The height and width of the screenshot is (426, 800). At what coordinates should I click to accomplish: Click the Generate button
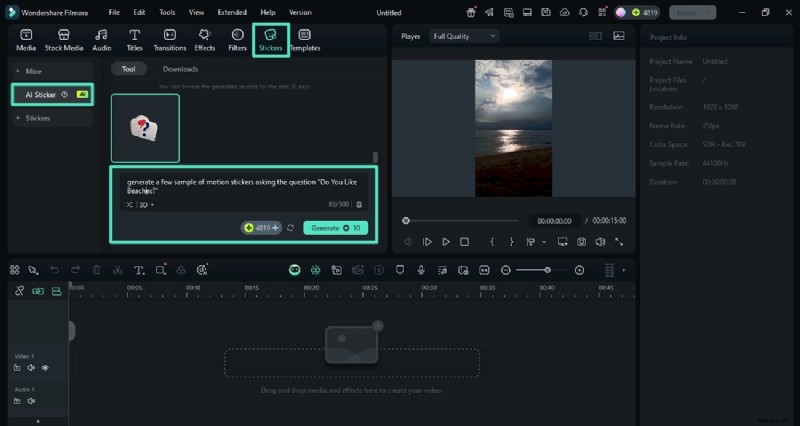pyautogui.click(x=335, y=228)
